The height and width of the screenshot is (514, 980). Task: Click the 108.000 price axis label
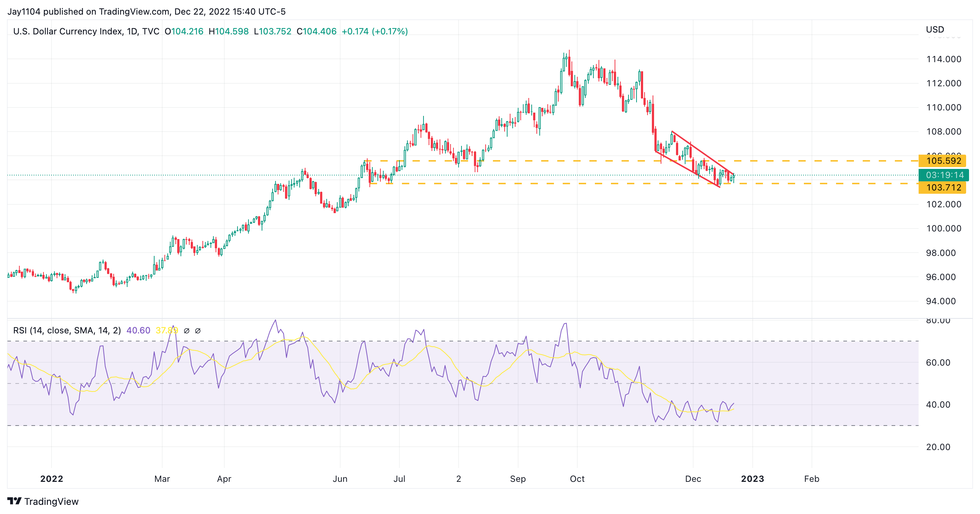coord(943,132)
